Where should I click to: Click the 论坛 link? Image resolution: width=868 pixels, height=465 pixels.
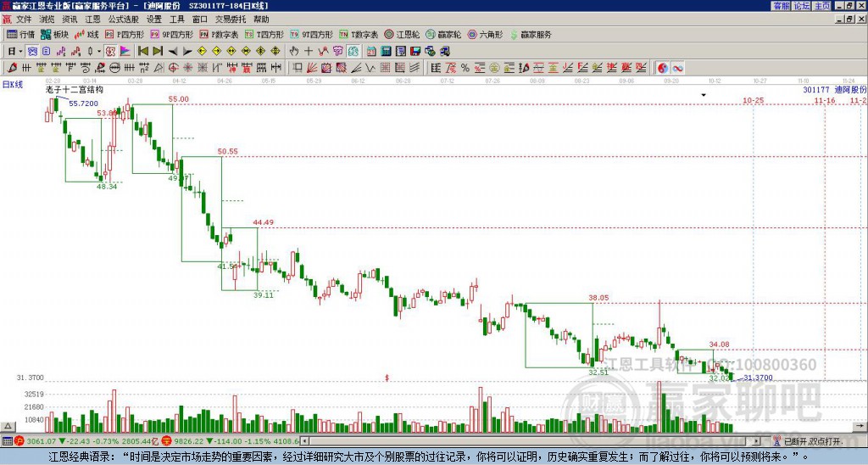click(x=801, y=6)
